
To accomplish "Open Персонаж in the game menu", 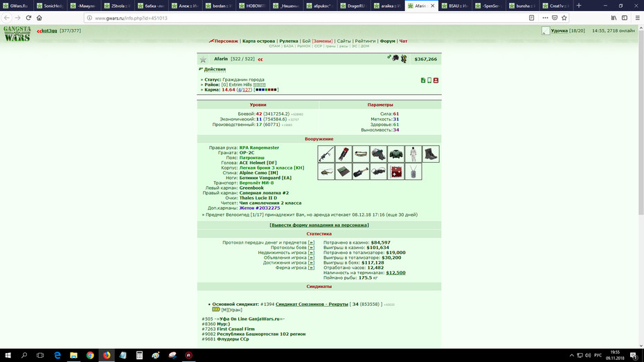I will (x=226, y=41).
